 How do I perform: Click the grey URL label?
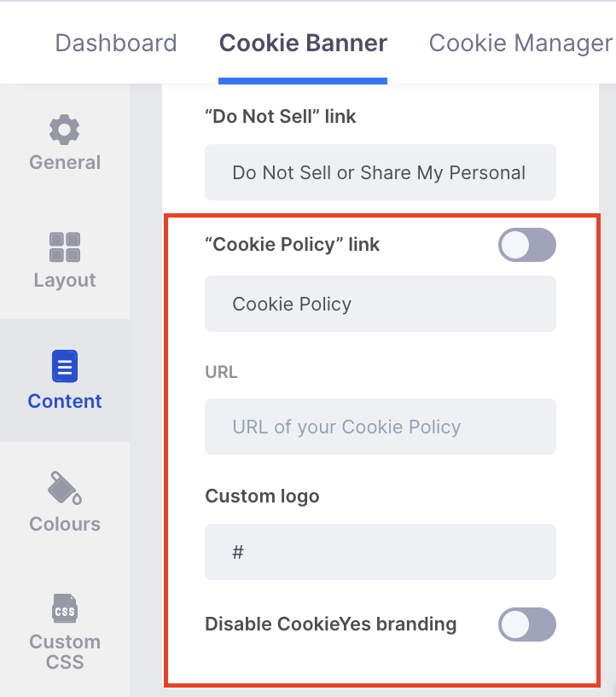[221, 372]
